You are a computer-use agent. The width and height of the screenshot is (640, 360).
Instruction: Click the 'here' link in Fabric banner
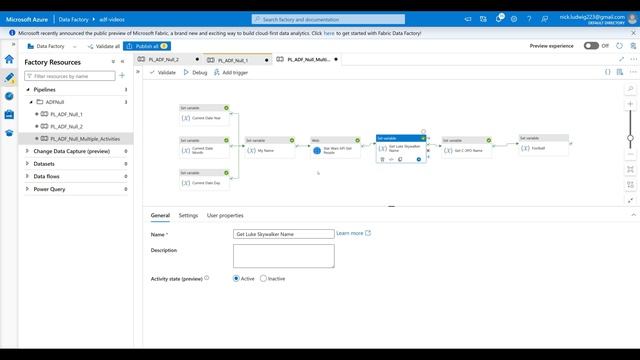click(329, 33)
